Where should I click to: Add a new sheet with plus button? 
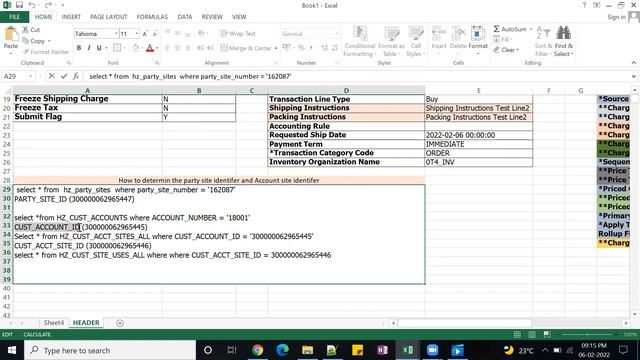pos(120,323)
